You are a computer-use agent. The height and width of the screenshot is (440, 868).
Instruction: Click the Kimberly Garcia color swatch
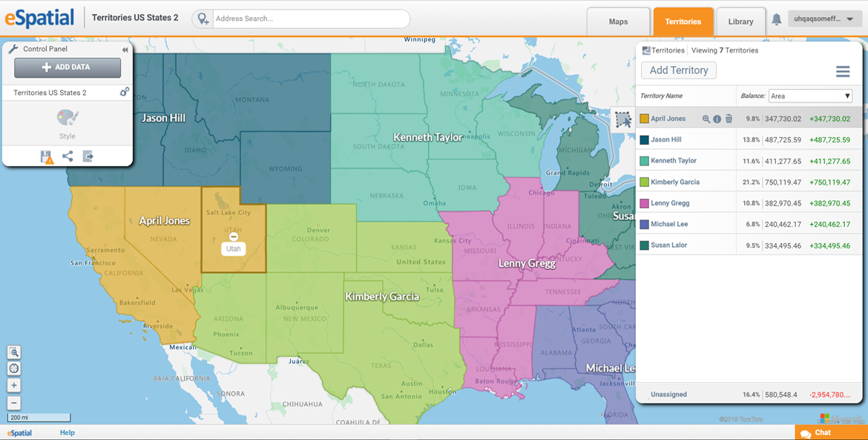[x=645, y=182]
